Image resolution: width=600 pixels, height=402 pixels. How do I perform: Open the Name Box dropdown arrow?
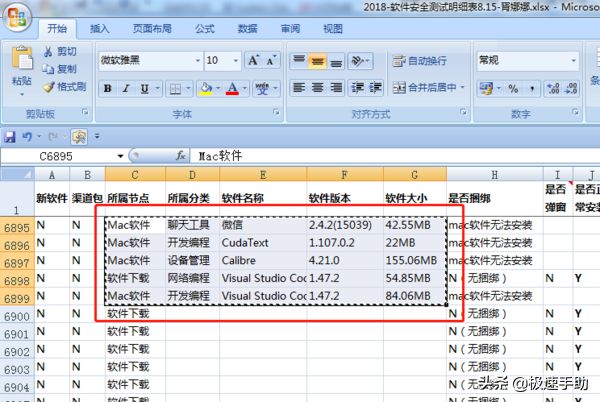point(120,156)
